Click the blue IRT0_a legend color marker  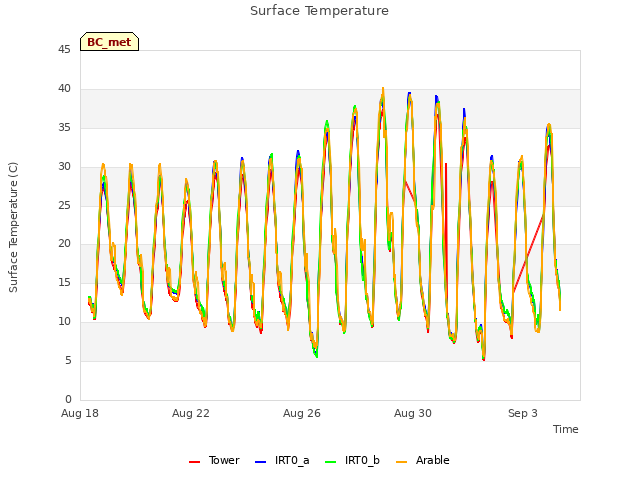point(260,462)
